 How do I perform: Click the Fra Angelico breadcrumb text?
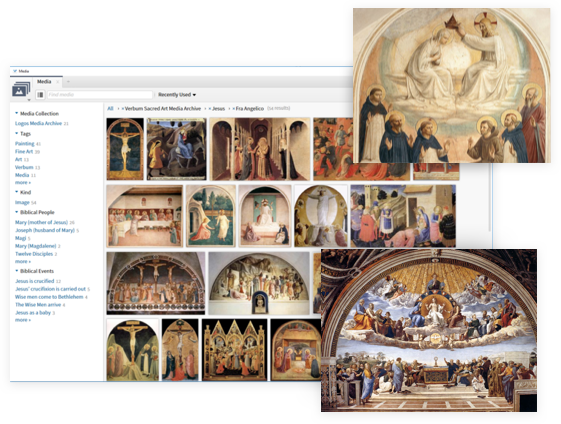[x=250, y=108]
